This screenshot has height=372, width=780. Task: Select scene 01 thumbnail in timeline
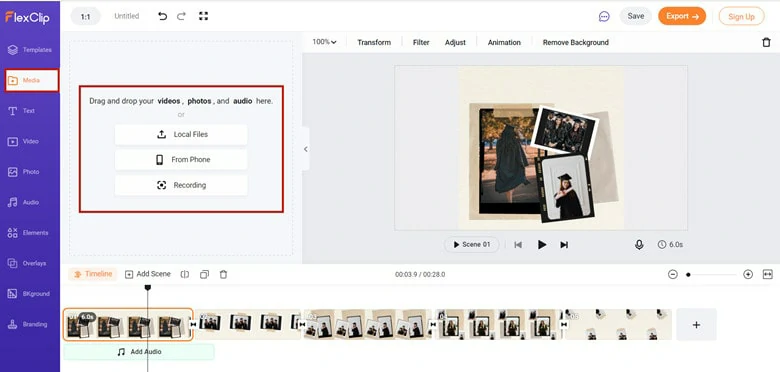pyautogui.click(x=128, y=325)
